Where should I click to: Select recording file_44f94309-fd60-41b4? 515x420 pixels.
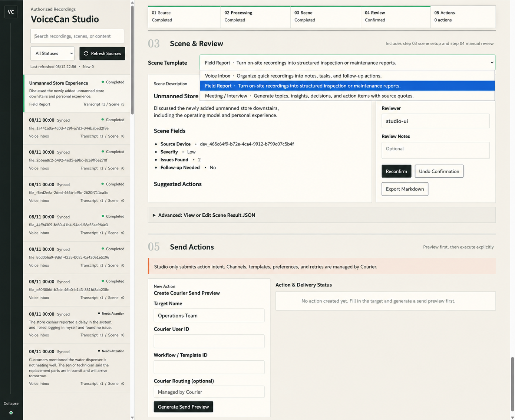[77, 225]
